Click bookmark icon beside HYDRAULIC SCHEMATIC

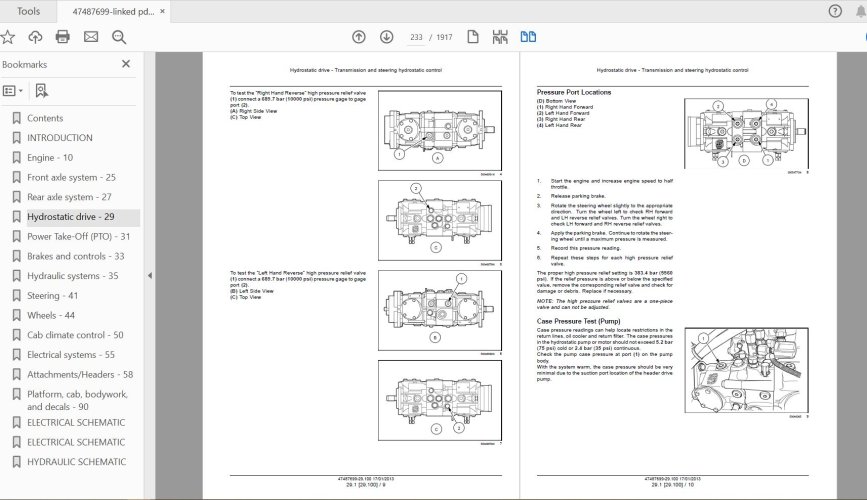click(17, 462)
